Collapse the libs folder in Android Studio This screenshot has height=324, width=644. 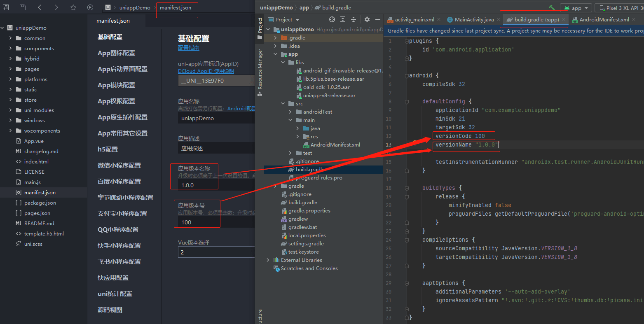(x=283, y=62)
